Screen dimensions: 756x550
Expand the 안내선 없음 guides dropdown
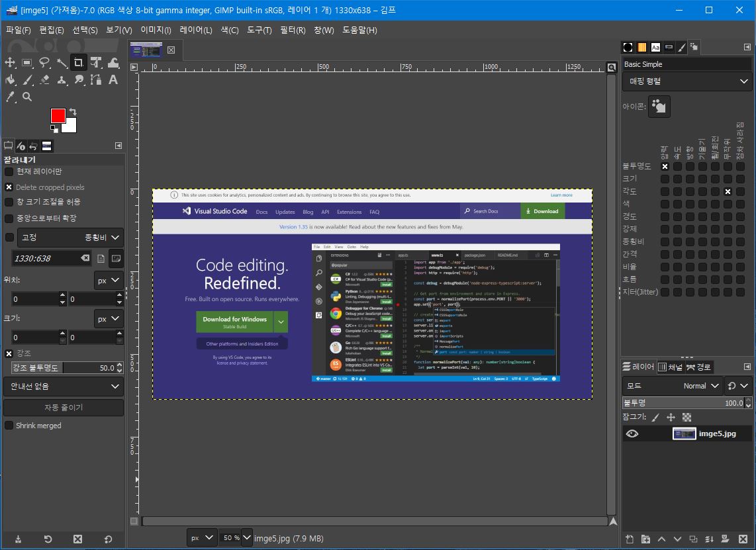coord(64,386)
